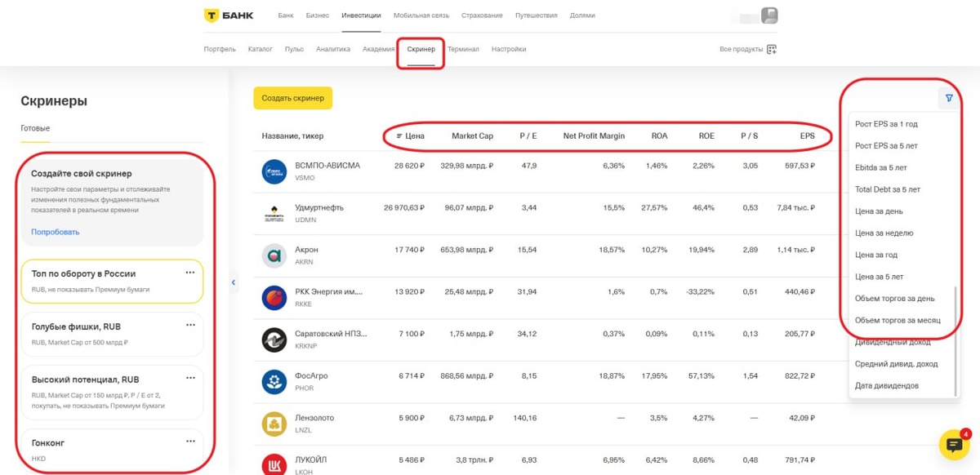Sort by Market Cap column header
The width and height of the screenshot is (980, 475).
click(472, 136)
